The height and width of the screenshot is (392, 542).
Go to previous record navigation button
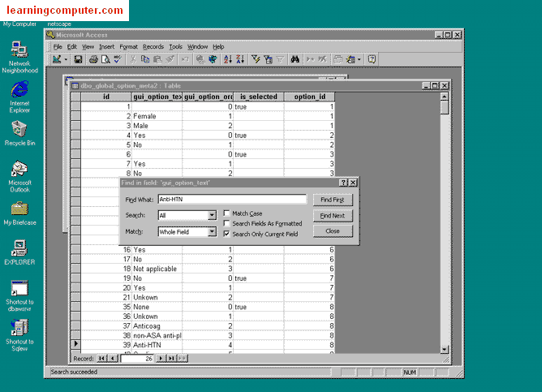[x=113, y=359]
